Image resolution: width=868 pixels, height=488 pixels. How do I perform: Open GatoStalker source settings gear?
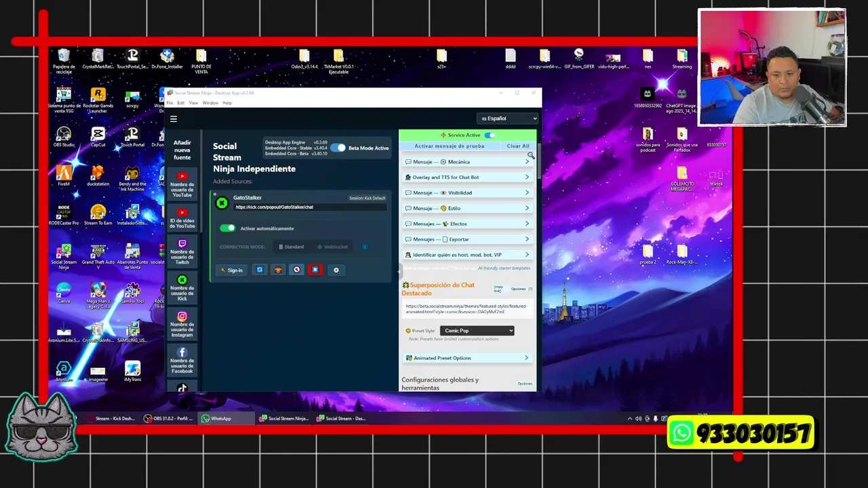click(x=336, y=270)
